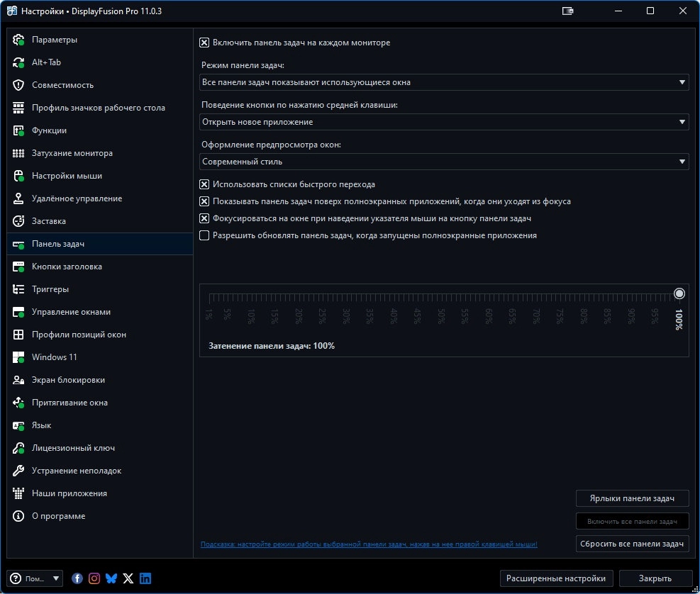Click the Сбросить все панели задач button

(632, 544)
